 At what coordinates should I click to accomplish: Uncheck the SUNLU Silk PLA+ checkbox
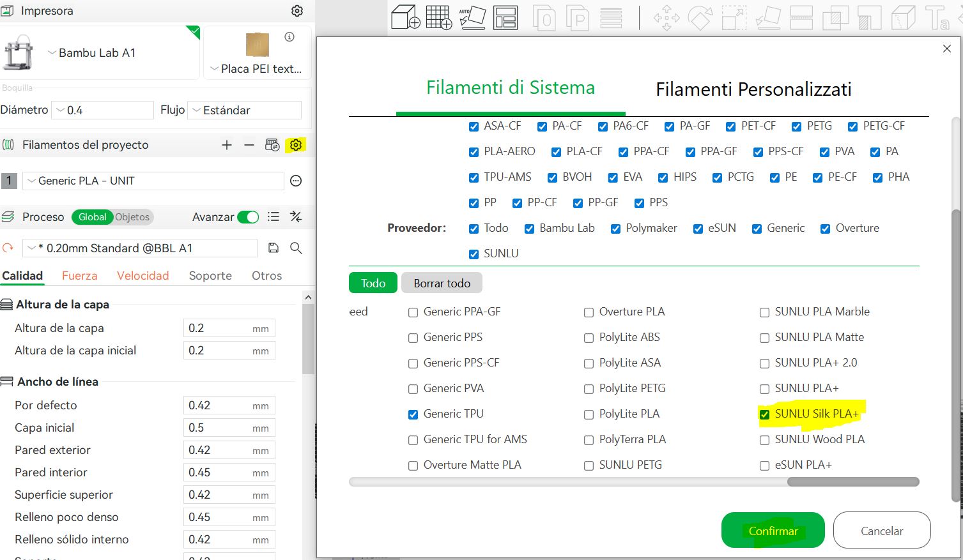pyautogui.click(x=764, y=414)
